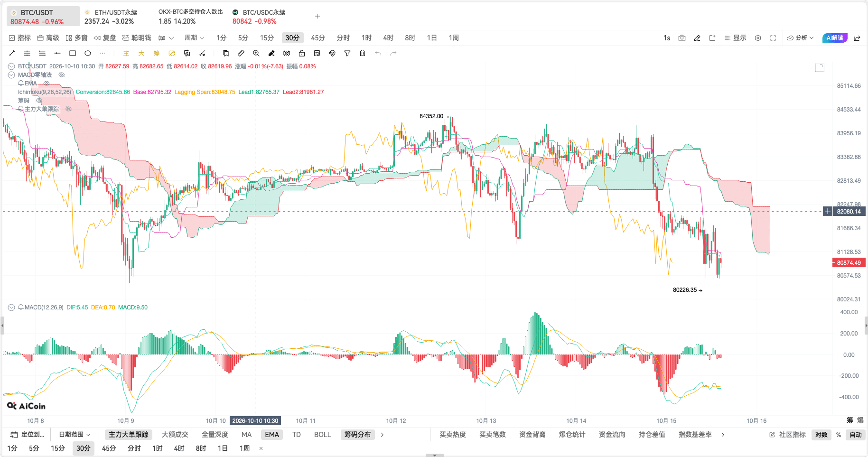This screenshot has width=868, height=457.
Task: Toggle 筹码 indicator visibility eye
Action: coord(39,101)
